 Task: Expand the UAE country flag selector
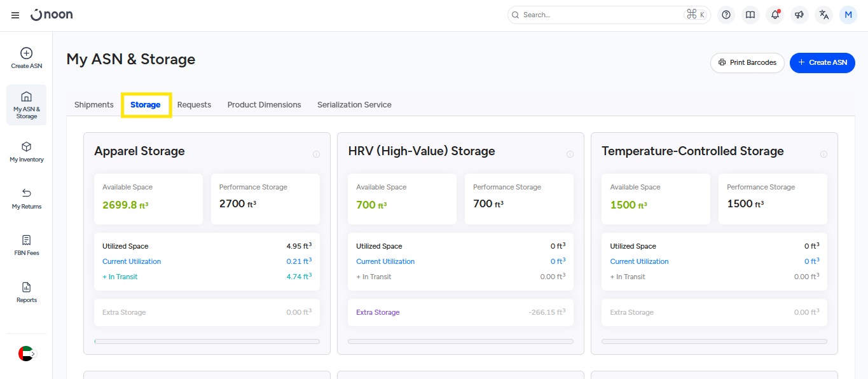tap(27, 354)
